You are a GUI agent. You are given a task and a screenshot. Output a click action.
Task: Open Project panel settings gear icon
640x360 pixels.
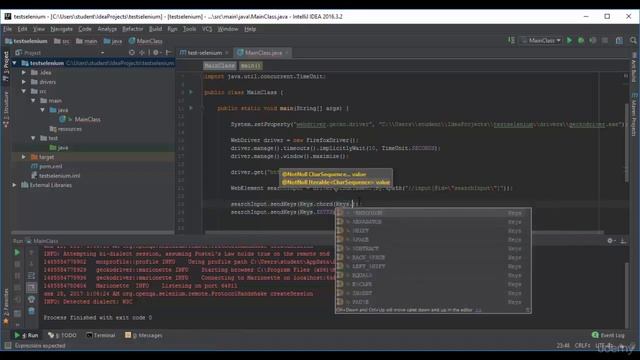coord(156,53)
